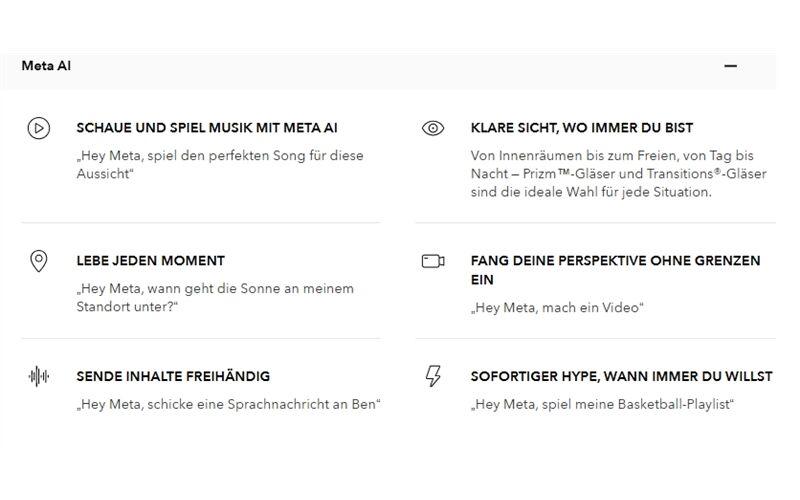
Task: Click the 'Sprachnachricht an Ben' quote
Action: [229, 405]
